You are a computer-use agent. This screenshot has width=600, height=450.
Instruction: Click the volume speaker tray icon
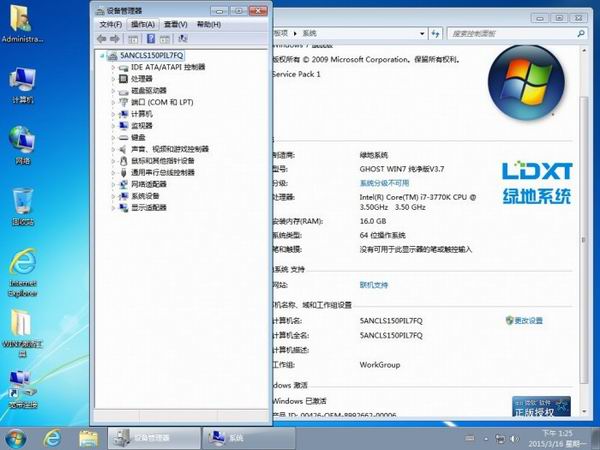click(515, 439)
